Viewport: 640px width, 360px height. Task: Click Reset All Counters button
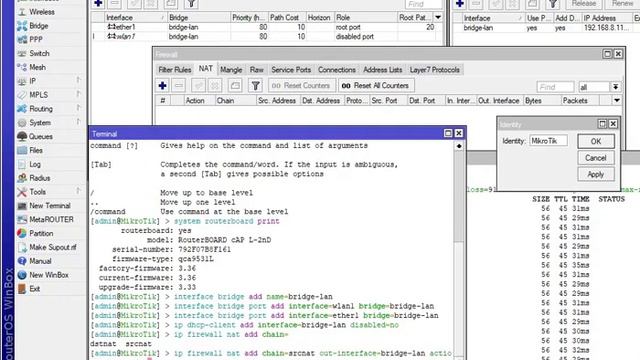pyautogui.click(x=376, y=86)
